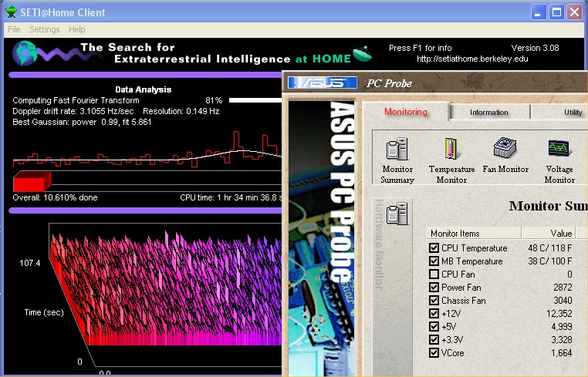
Task: Click the MB Temperature value 38 C/ 100 F
Action: coord(549,261)
